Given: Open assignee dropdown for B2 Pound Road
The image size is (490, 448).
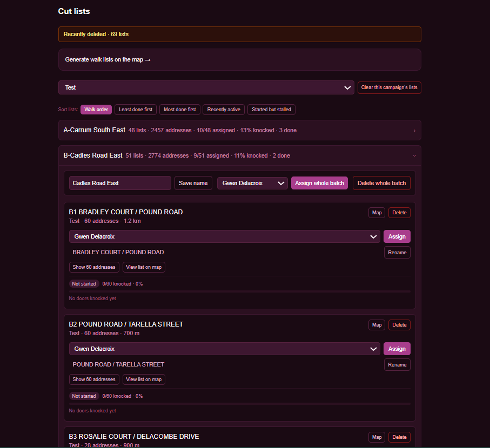Looking at the screenshot, I should (x=224, y=349).
